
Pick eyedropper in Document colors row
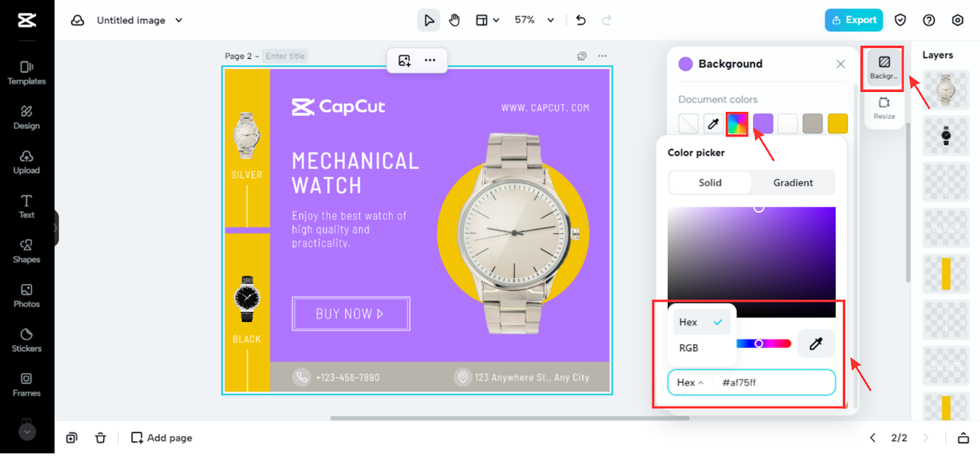[713, 123]
